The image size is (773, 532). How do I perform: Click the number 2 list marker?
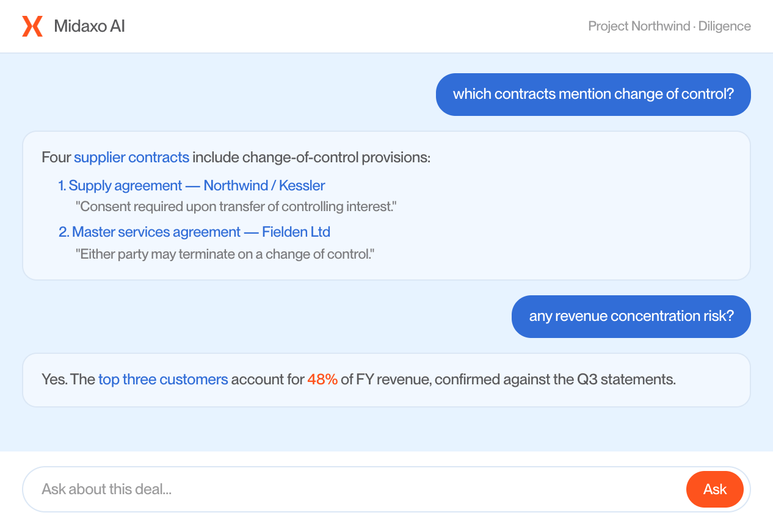(64, 232)
